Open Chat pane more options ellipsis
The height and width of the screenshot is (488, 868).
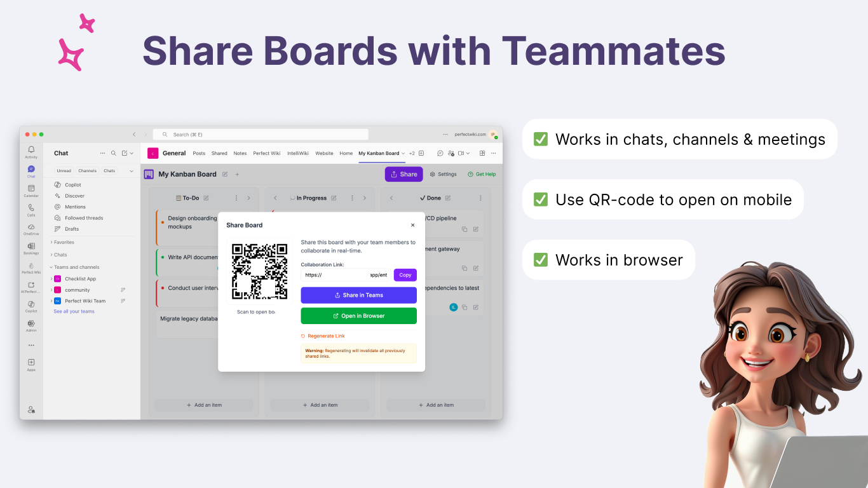[103, 153]
